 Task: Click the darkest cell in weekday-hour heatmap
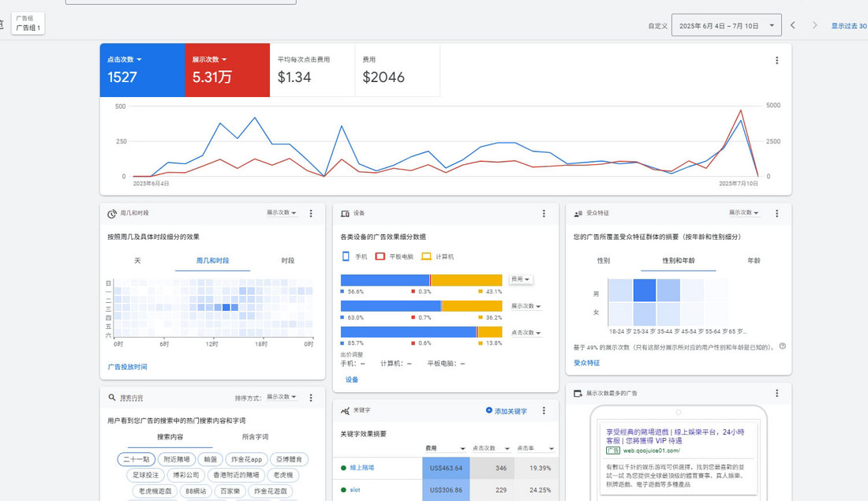(226, 307)
